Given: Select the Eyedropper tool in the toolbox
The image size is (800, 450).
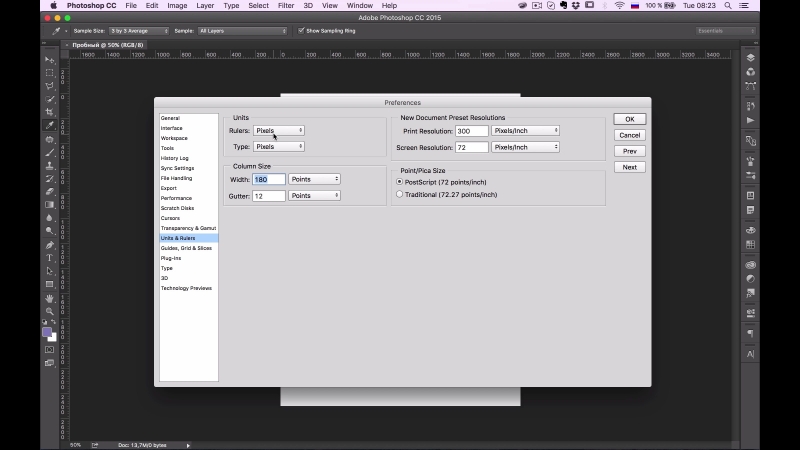Looking at the screenshot, I should [49, 125].
